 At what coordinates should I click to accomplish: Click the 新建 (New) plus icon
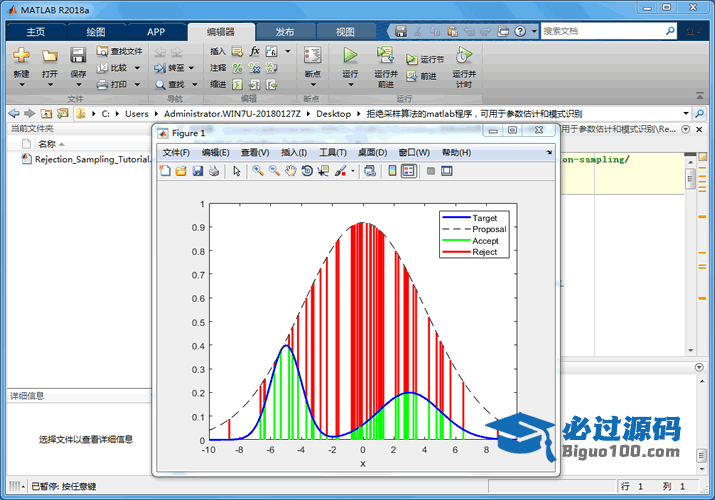21,55
